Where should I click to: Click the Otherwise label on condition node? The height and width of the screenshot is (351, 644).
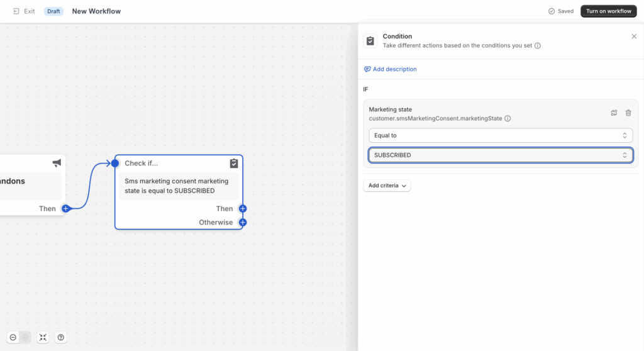coord(216,222)
